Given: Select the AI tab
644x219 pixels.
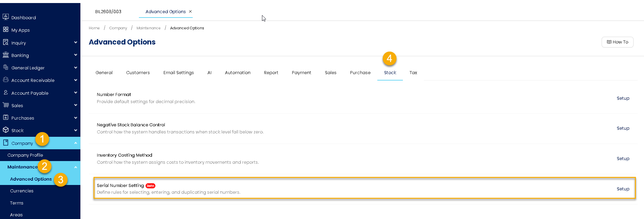Looking at the screenshot, I should coord(210,72).
